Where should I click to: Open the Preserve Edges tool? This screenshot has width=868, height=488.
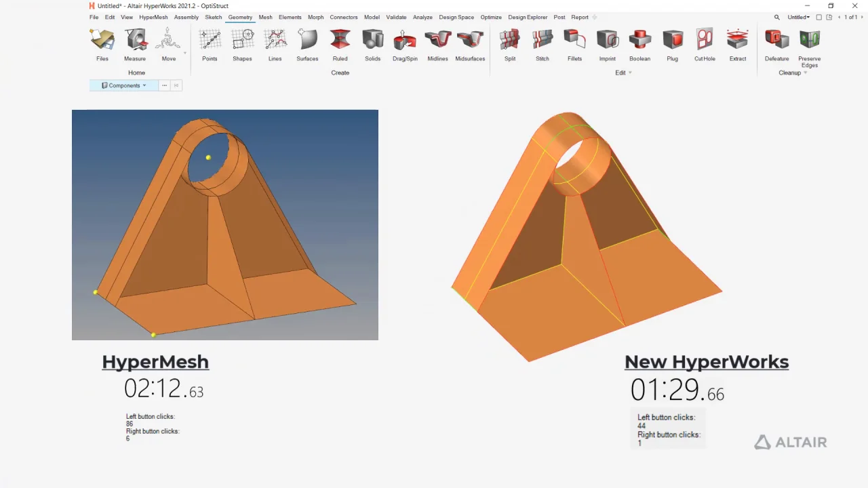(810, 47)
